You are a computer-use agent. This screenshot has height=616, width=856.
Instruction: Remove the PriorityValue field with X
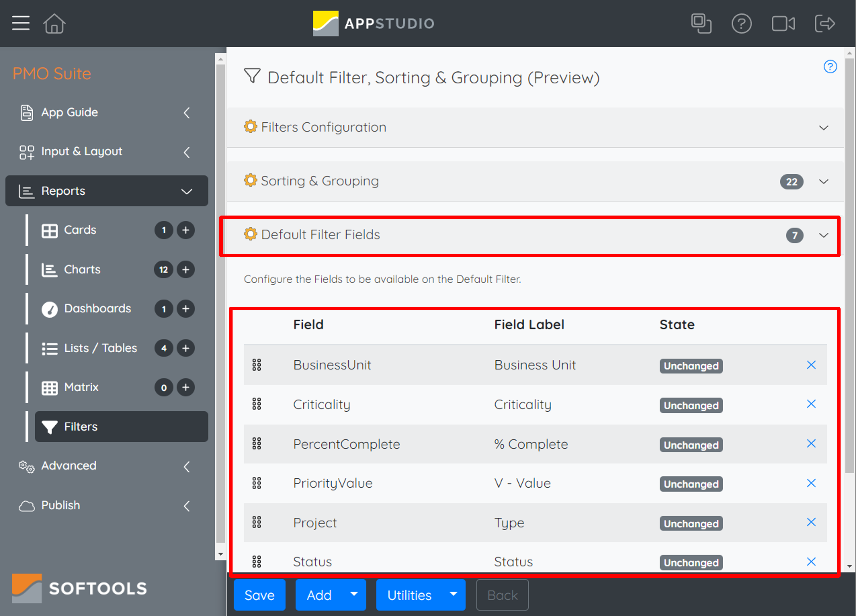click(811, 483)
